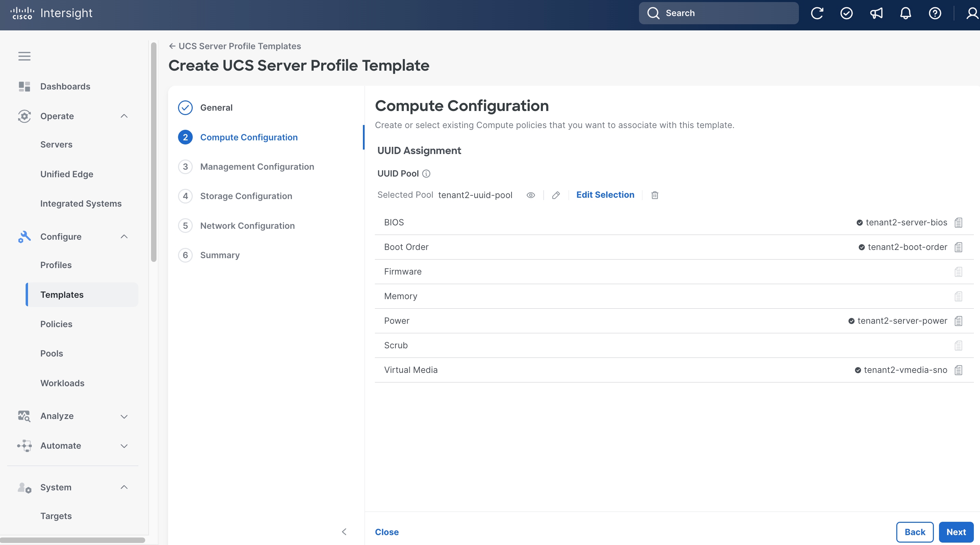Click the Automate workflow icon
Viewport: 980px width, 545px height.
pos(24,445)
